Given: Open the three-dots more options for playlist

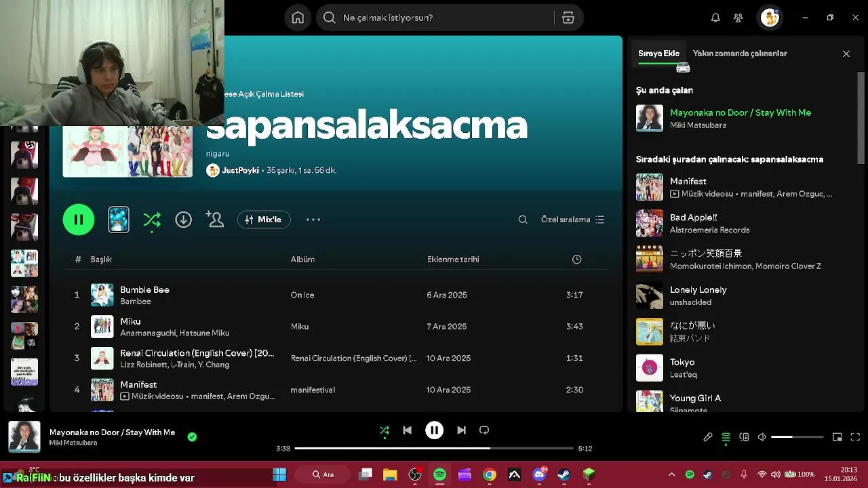Looking at the screenshot, I should coord(313,220).
